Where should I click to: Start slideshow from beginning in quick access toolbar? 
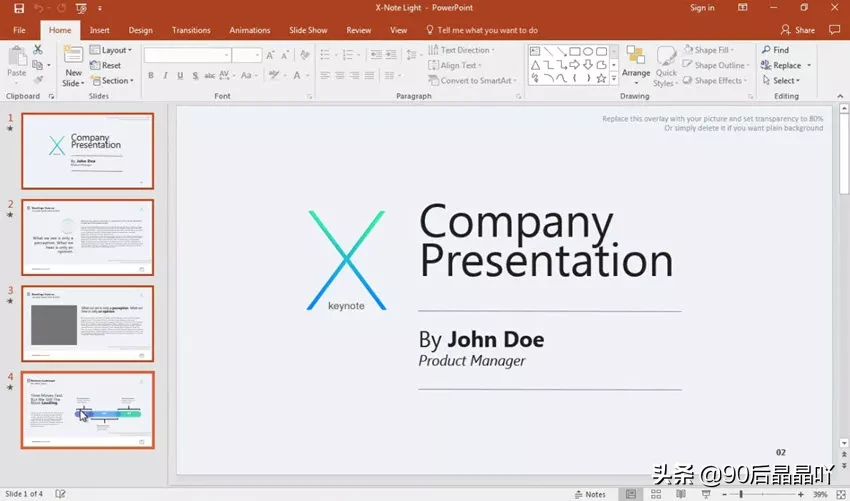(81, 8)
